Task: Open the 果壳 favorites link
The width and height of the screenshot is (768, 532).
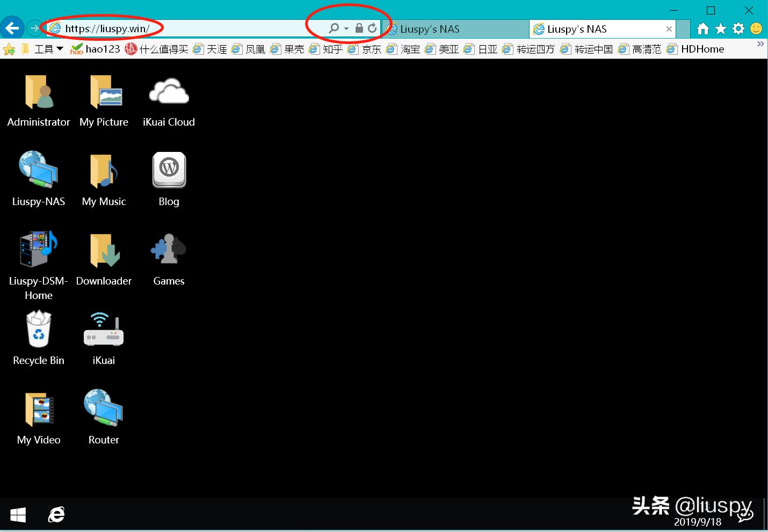Action: [287, 49]
